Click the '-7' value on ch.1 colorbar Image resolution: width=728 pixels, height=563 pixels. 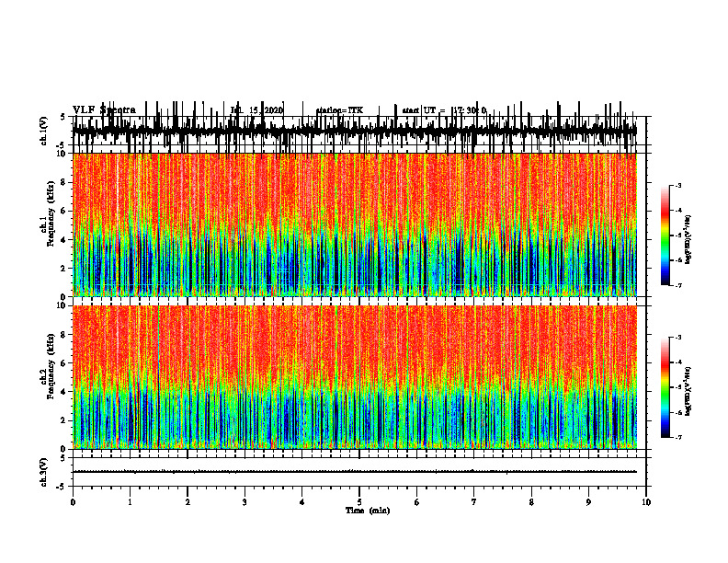pos(678,285)
